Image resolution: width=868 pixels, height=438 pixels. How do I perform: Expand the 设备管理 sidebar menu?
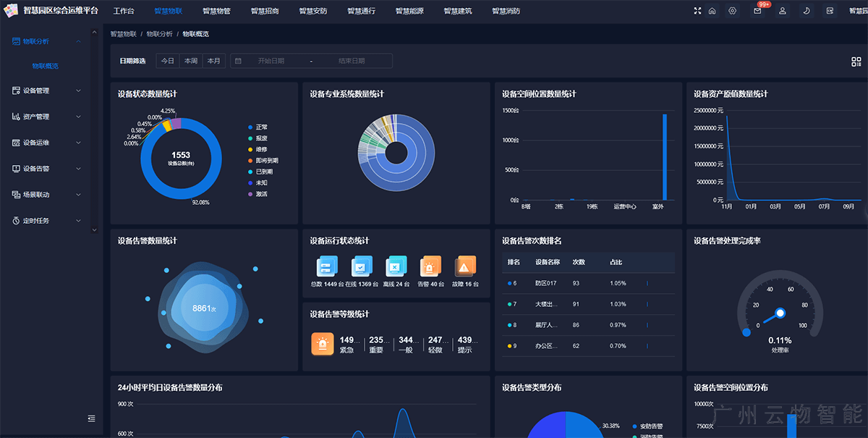point(47,90)
